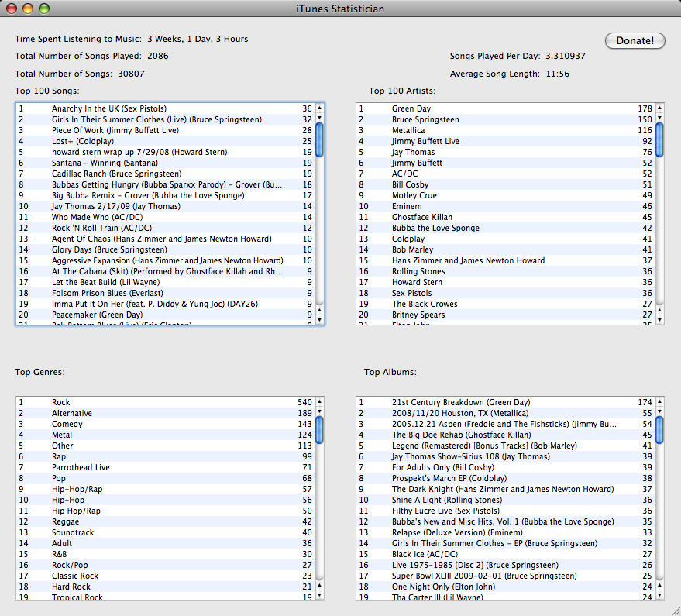The image size is (681, 616).
Task: Select album 'For Adults Only (Bill Cosby)'
Action: pos(506,467)
